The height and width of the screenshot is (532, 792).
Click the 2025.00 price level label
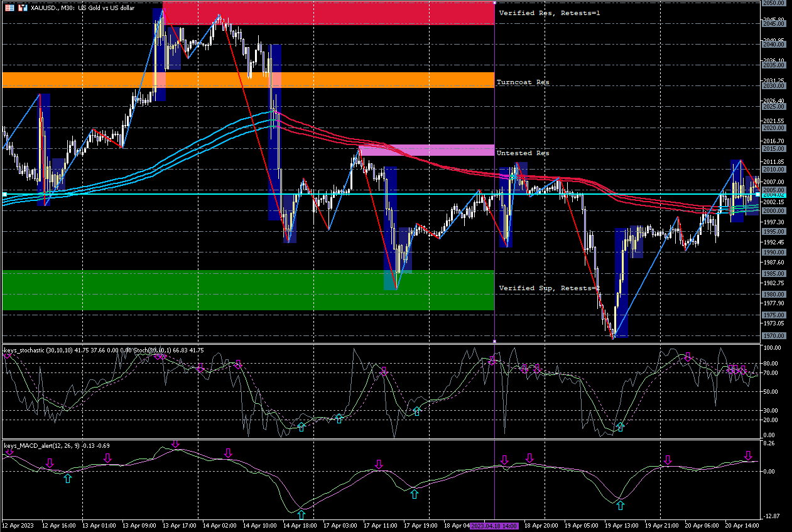point(775,107)
